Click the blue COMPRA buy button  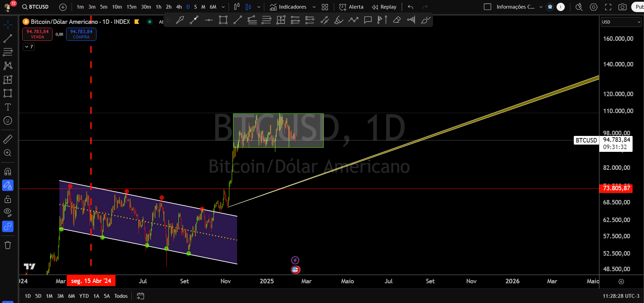tap(81, 34)
